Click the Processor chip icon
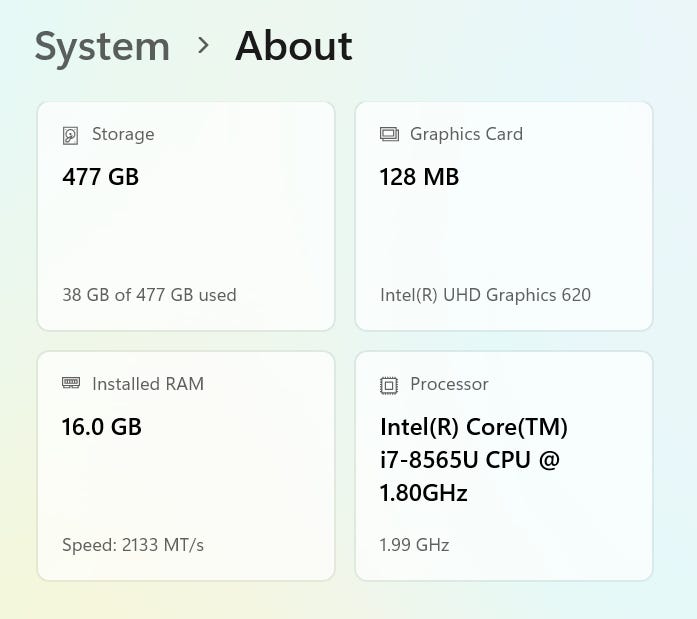This screenshot has width=697, height=619. (x=389, y=385)
